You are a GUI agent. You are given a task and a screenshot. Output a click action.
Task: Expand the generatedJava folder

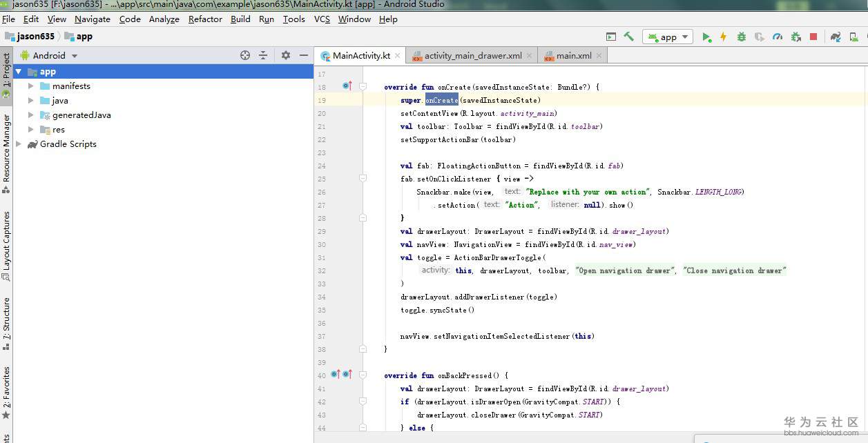(x=30, y=115)
